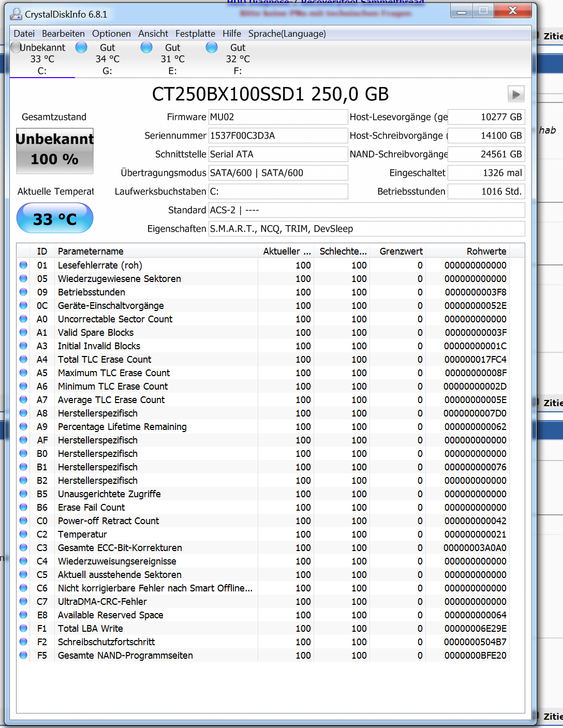Click status icon for Gesamte NAND-Programmseiten
The width and height of the screenshot is (563, 728).
[23, 655]
